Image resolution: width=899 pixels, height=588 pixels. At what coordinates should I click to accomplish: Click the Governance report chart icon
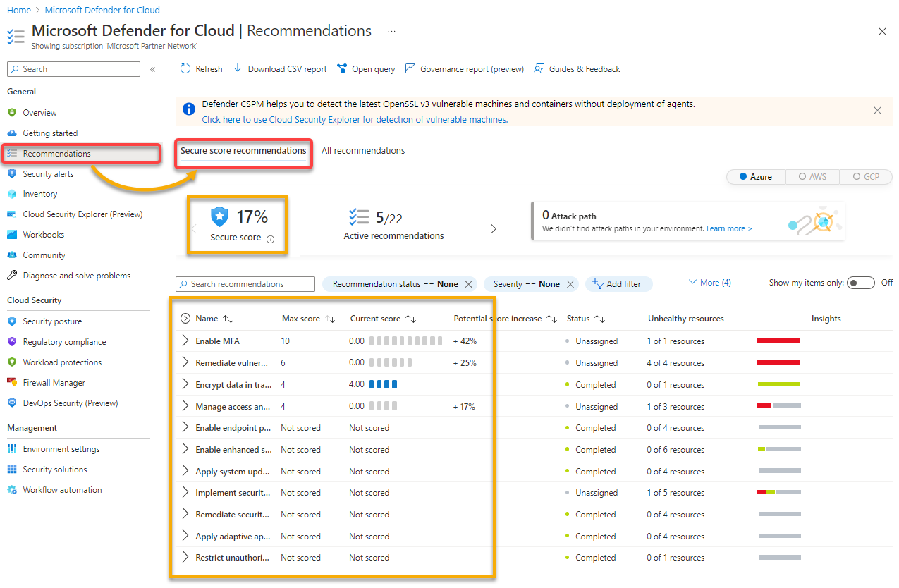(x=410, y=69)
